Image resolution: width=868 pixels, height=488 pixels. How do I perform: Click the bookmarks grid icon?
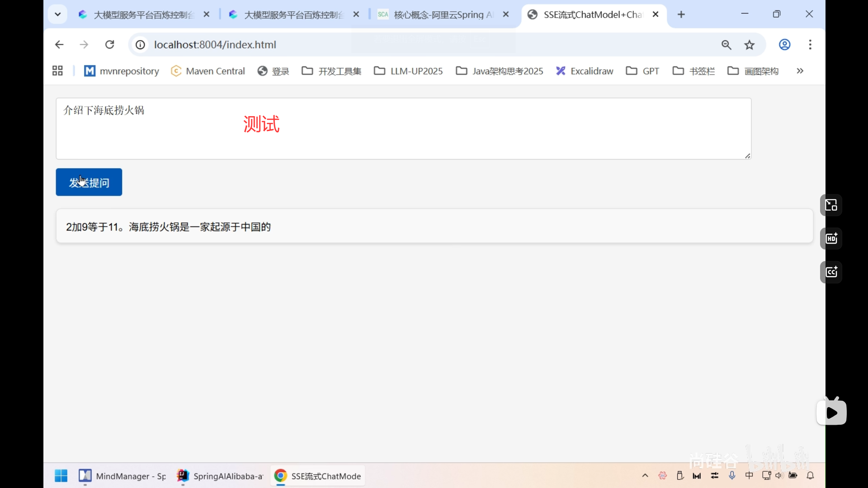point(57,70)
